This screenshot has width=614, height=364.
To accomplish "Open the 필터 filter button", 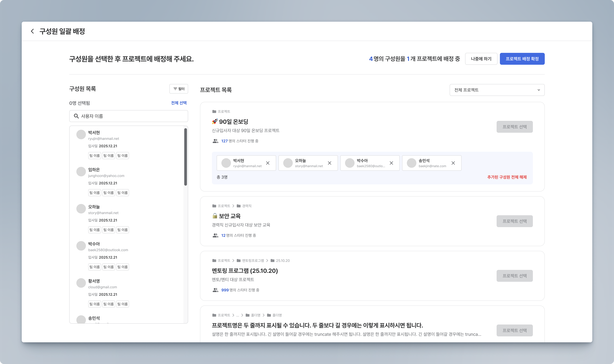I will click(179, 89).
